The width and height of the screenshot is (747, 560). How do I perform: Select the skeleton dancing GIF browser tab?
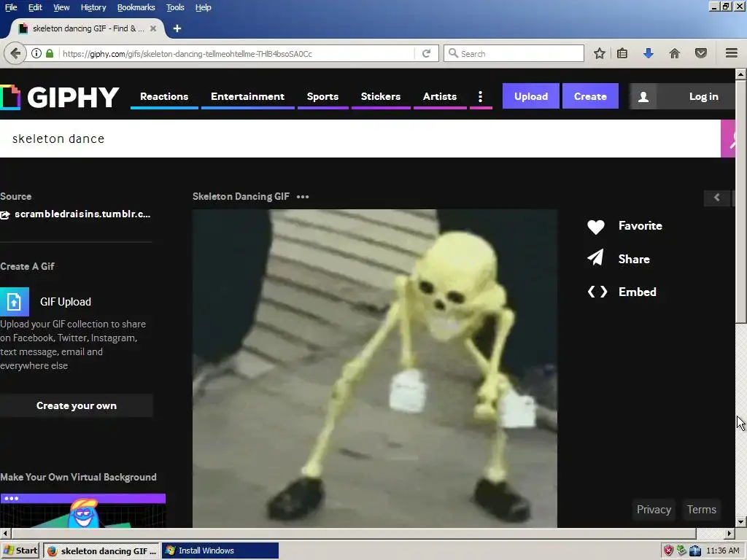coord(87,28)
